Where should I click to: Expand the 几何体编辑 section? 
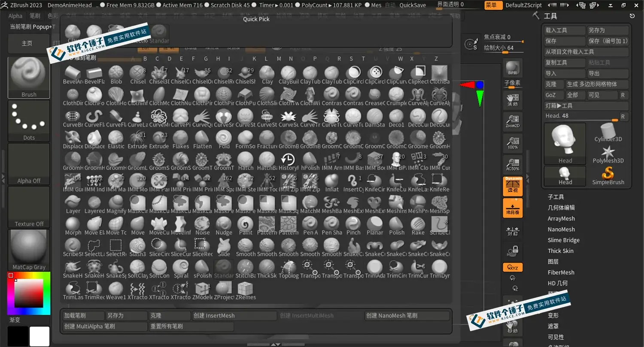coord(561,208)
